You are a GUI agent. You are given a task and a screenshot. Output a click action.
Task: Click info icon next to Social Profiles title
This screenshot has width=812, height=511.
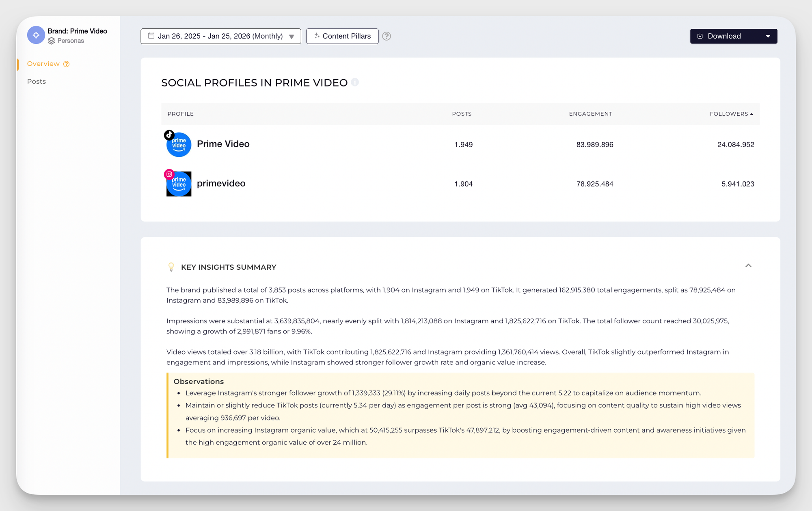[x=355, y=82]
